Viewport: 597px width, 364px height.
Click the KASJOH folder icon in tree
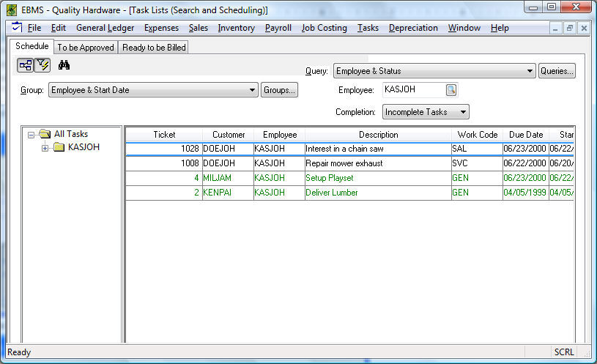tap(59, 147)
